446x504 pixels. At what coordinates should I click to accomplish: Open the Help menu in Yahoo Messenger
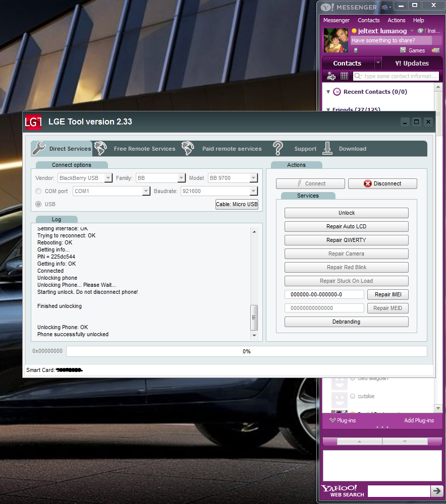tap(419, 20)
